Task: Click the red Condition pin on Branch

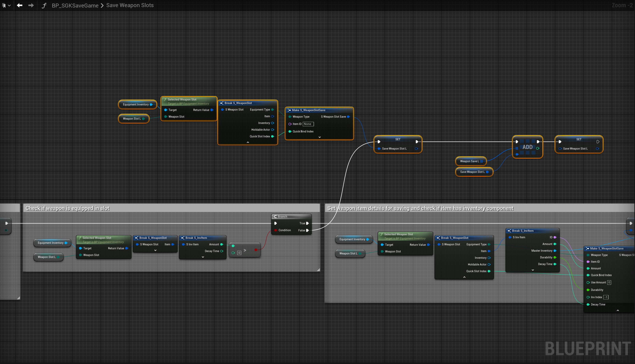Action: point(276,230)
